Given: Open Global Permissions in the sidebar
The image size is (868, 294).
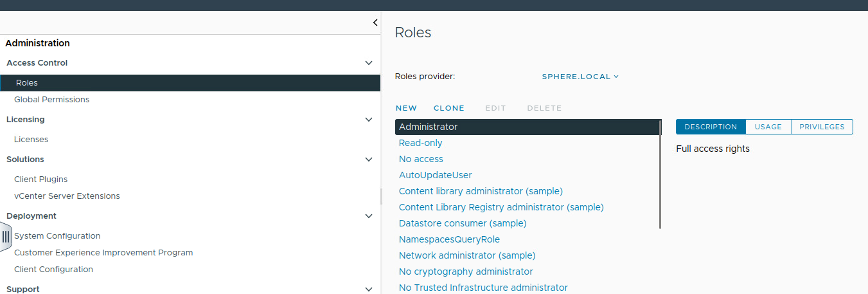Looking at the screenshot, I should [51, 100].
